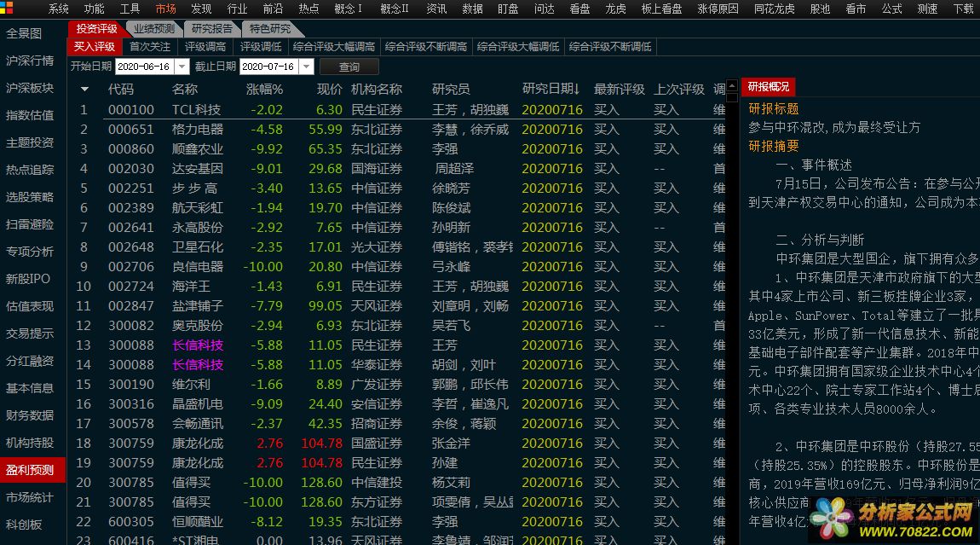Open 指数估值 in the sidebar
Screen dimensions: 980x545
click(30, 115)
